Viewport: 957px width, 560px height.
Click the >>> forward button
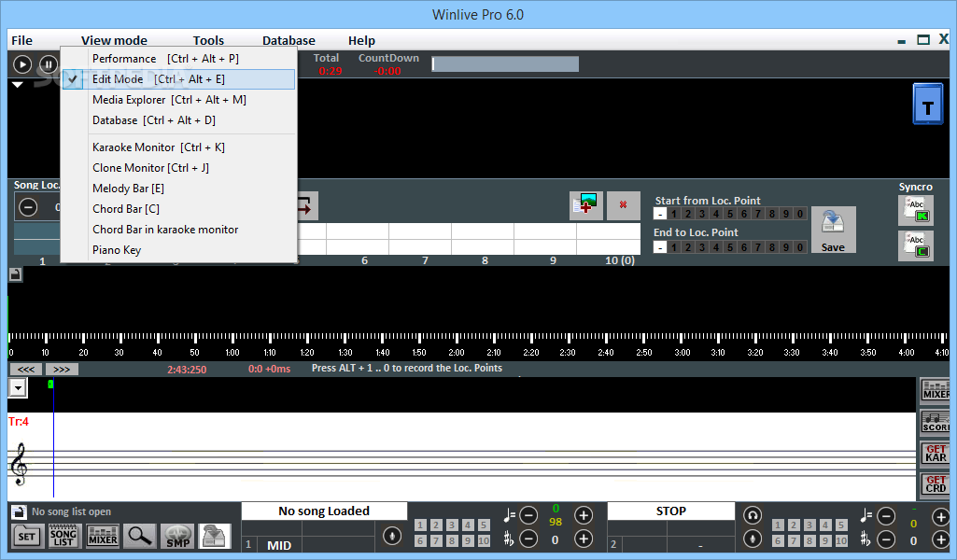(x=62, y=369)
